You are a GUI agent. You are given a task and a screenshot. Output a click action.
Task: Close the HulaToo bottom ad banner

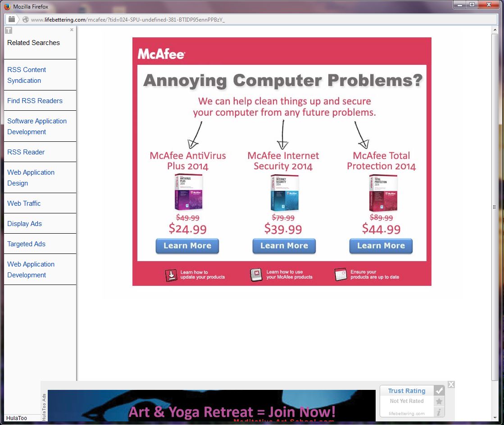(451, 384)
